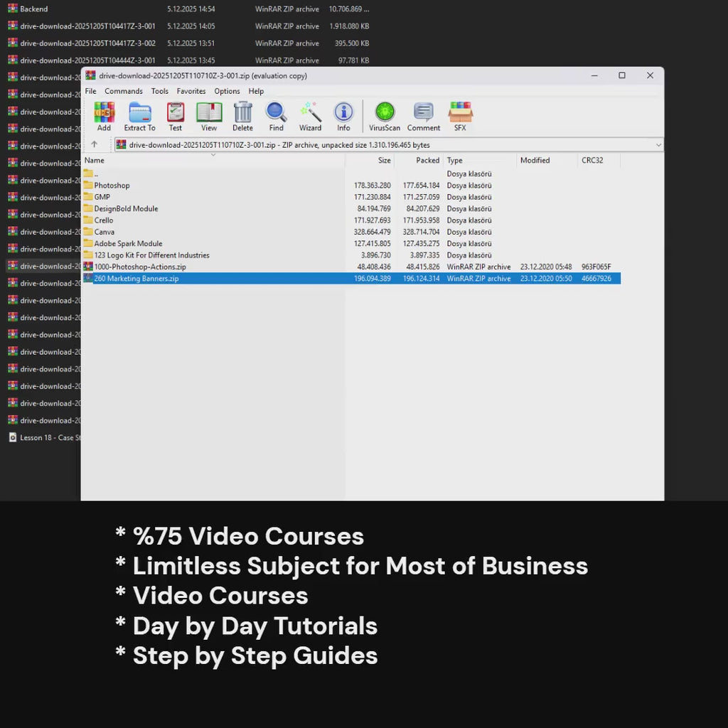Click the Canva folder icon

[x=87, y=232]
